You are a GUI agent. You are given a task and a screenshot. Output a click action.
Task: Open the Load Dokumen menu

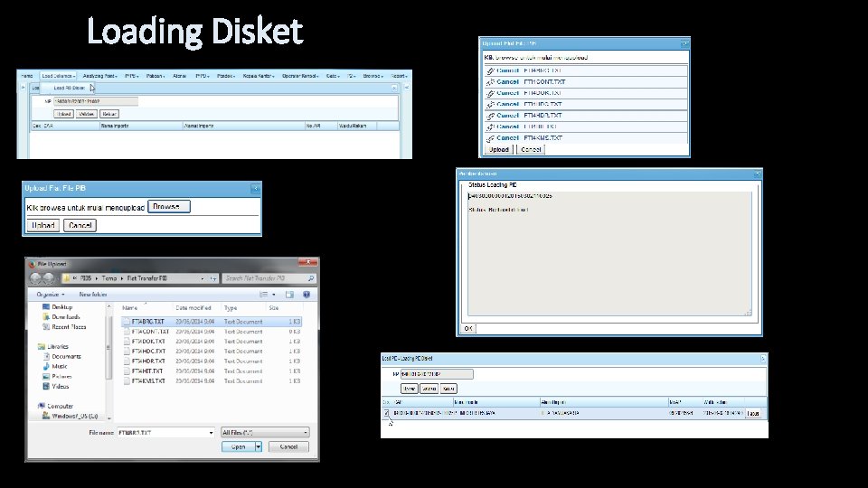click(58, 76)
